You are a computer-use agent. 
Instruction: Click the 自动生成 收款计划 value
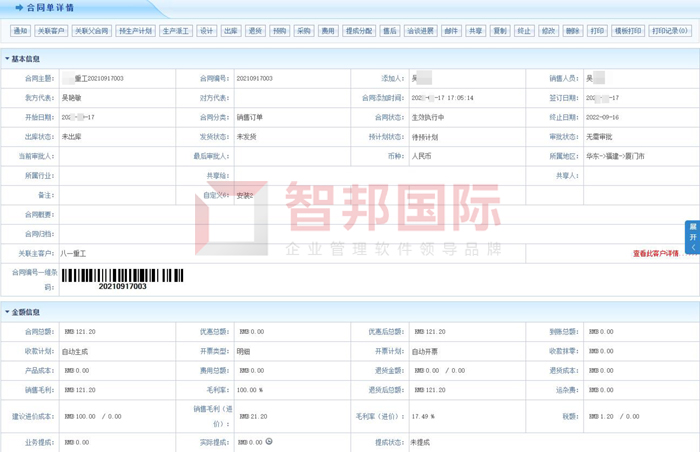click(75, 352)
